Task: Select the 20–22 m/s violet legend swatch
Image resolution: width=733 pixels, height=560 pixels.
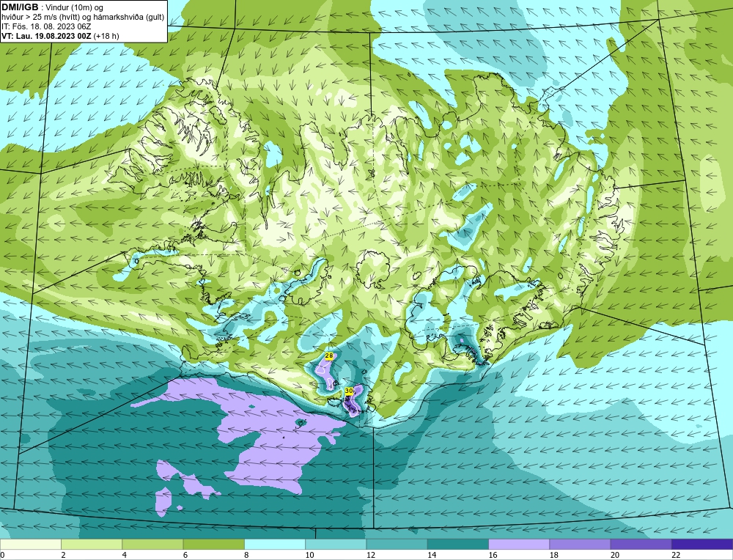Action: (641, 545)
